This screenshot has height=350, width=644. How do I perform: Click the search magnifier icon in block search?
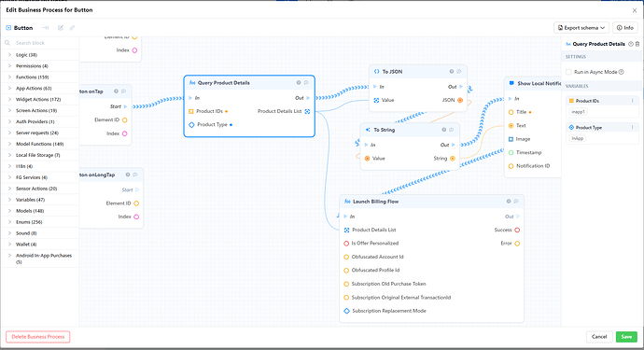tap(7, 43)
